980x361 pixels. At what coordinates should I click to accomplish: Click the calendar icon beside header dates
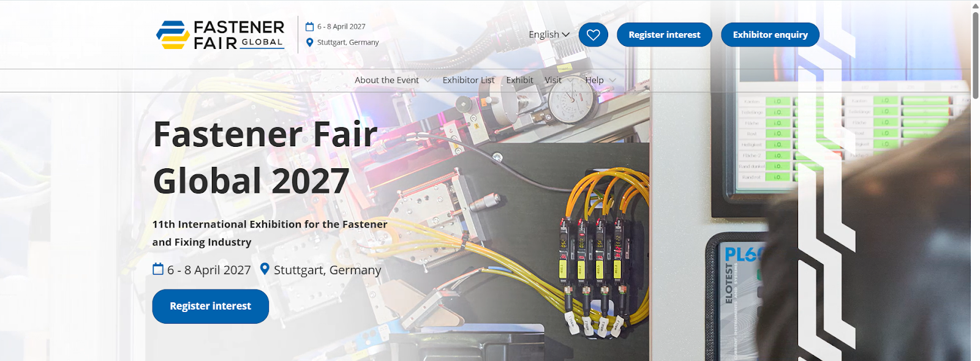click(309, 26)
